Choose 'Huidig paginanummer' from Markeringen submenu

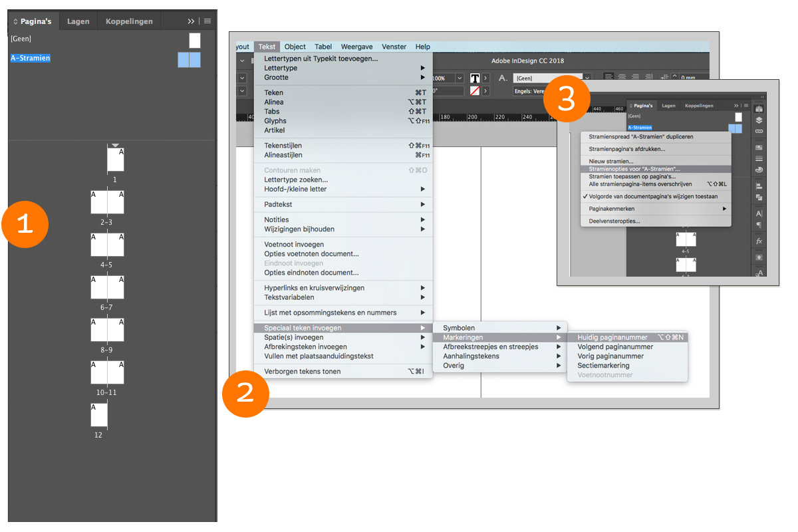(626, 337)
